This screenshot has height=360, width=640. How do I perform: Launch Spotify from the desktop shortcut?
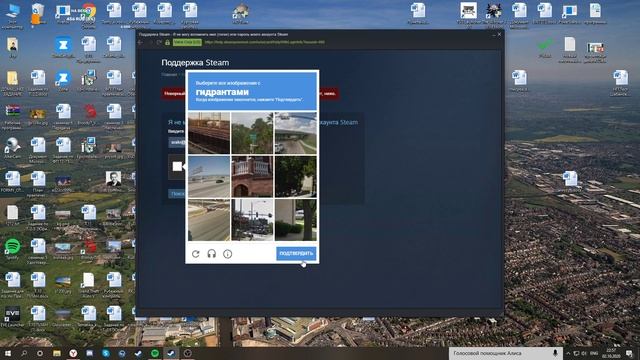coord(12,249)
